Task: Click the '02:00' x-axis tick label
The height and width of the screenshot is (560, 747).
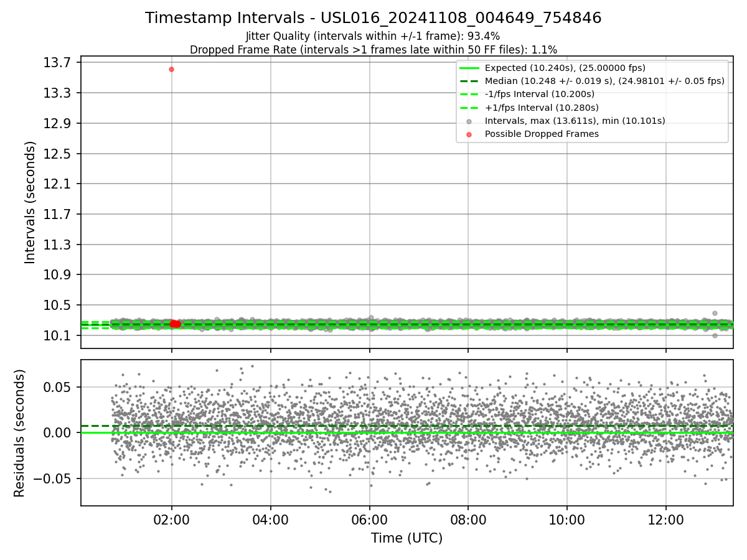Action: point(171,520)
